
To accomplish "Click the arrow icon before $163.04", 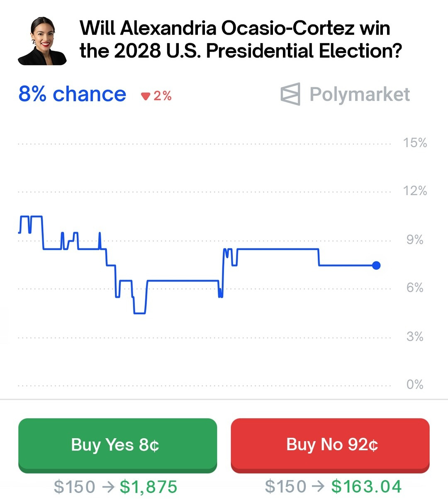I will 319,487.
